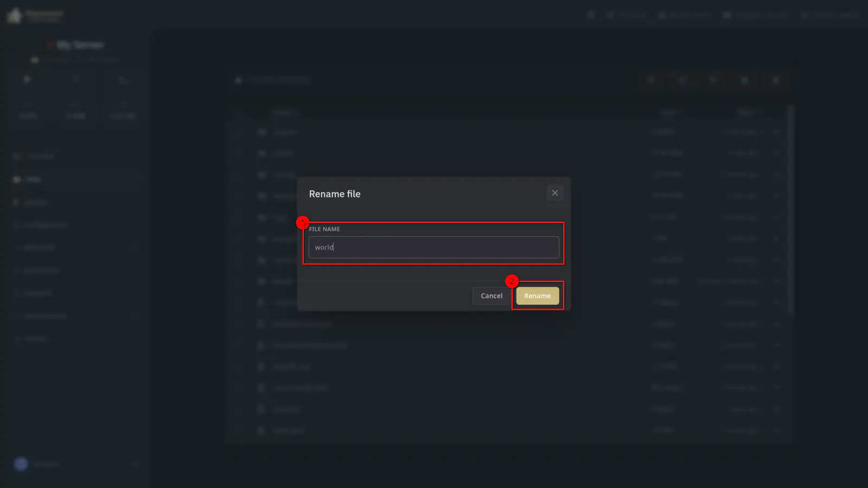Select the highlighted Files sidebar item
The height and width of the screenshot is (488, 868).
click(x=33, y=179)
